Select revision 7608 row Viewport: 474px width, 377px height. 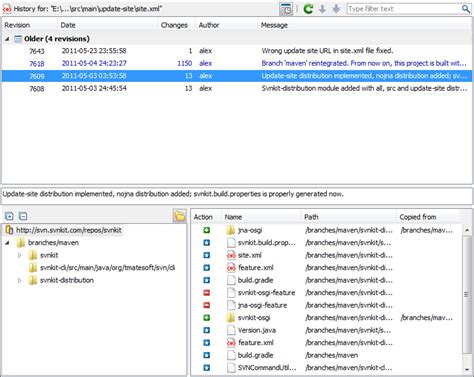(237, 88)
